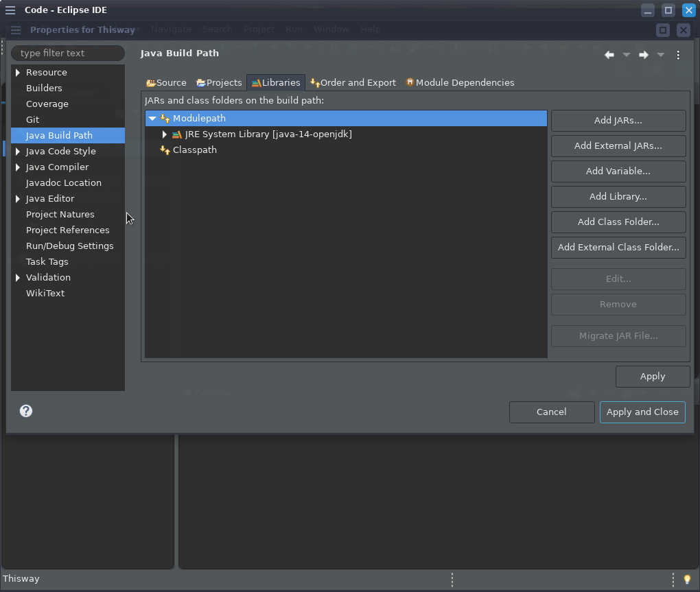Click Add Class Folder... button

coord(618,222)
